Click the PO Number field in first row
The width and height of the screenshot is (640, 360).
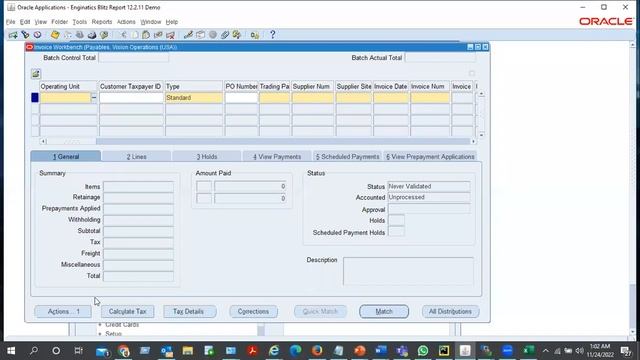241,98
